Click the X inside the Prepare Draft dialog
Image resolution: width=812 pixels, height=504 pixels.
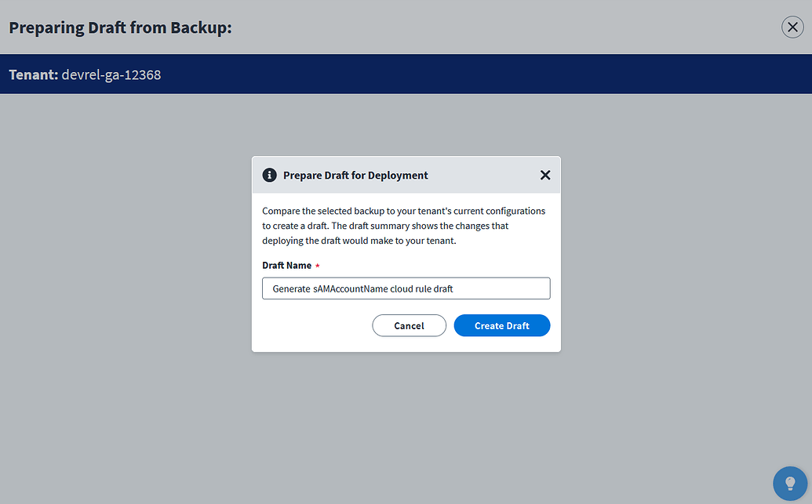coord(545,175)
